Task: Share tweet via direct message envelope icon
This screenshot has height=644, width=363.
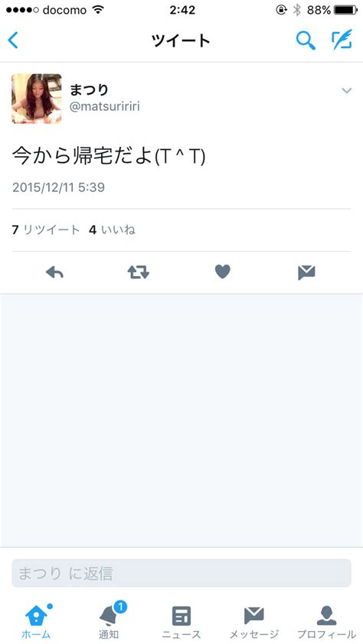Action: point(306,272)
